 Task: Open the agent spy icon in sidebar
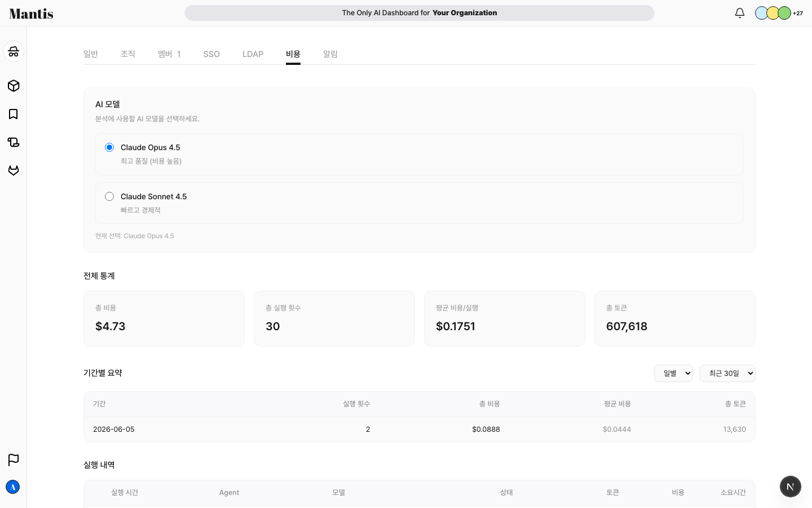click(14, 51)
